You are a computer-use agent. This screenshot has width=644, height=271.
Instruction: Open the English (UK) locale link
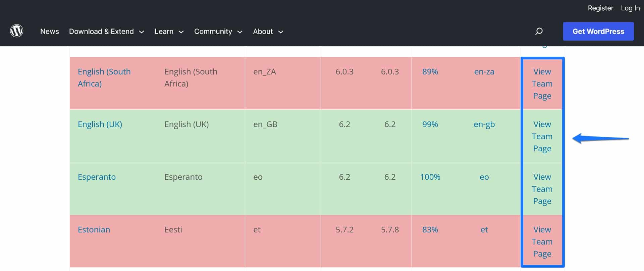[x=100, y=124]
